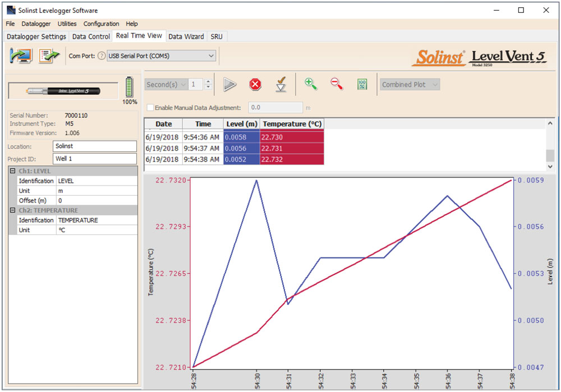Stop data collection with the red stop icon
This screenshot has width=561, height=392.
pyautogui.click(x=255, y=84)
